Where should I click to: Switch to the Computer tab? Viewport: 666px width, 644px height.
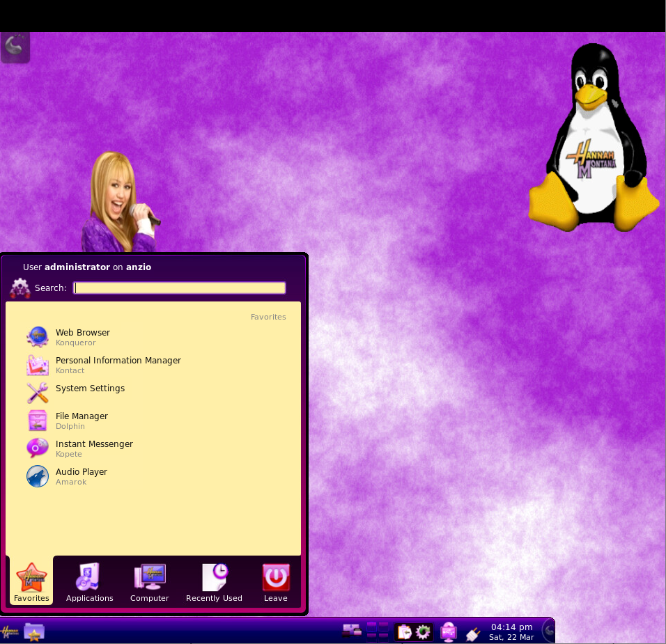point(149,582)
